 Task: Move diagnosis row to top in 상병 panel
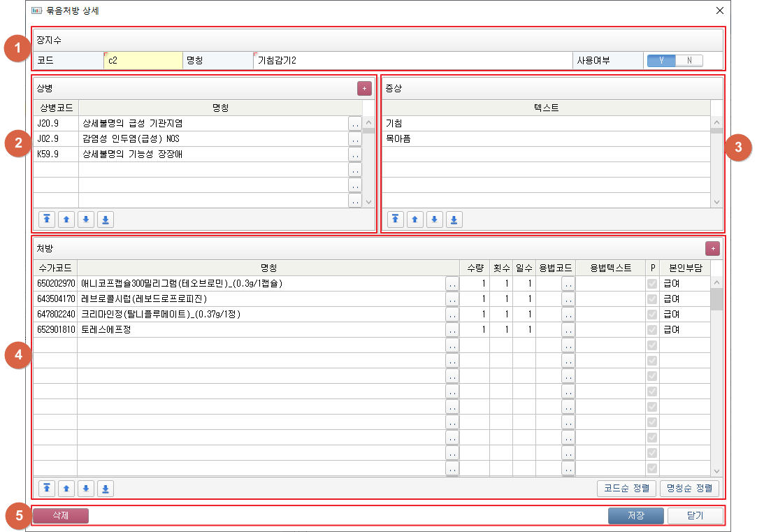coord(47,219)
